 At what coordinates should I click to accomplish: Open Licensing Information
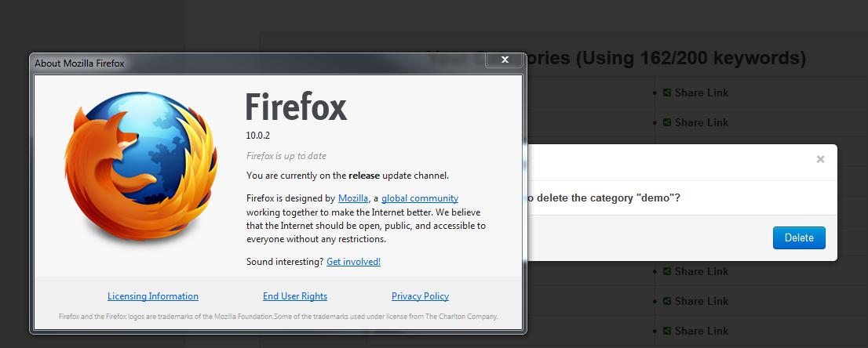point(153,296)
